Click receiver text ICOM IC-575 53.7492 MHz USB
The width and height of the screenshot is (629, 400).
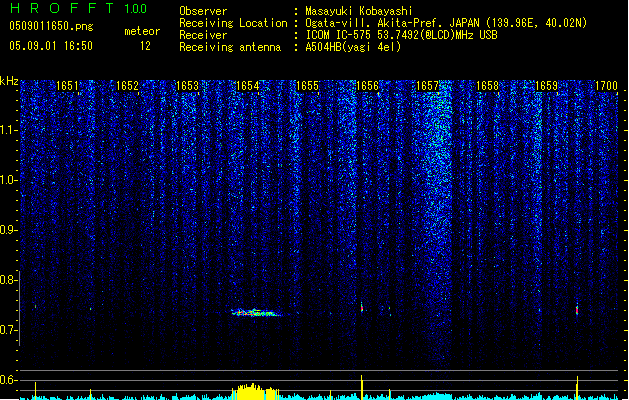[x=401, y=35]
